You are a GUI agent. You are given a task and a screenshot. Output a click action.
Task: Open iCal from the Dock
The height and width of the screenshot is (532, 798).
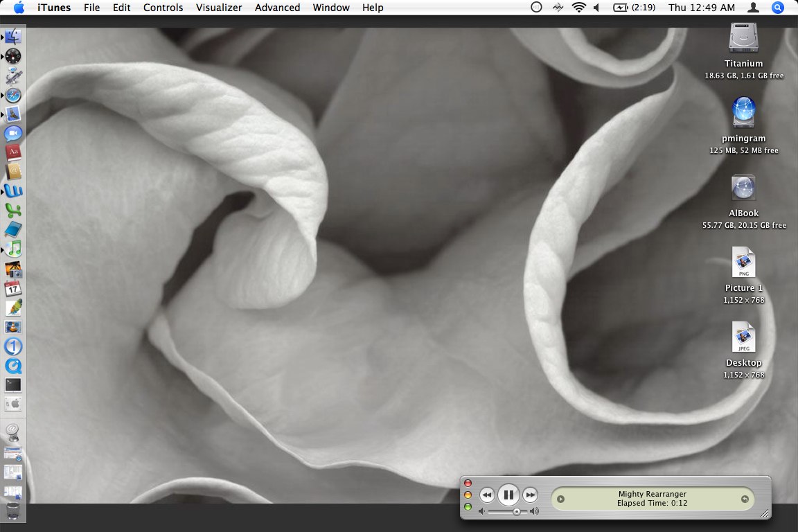pos(13,289)
